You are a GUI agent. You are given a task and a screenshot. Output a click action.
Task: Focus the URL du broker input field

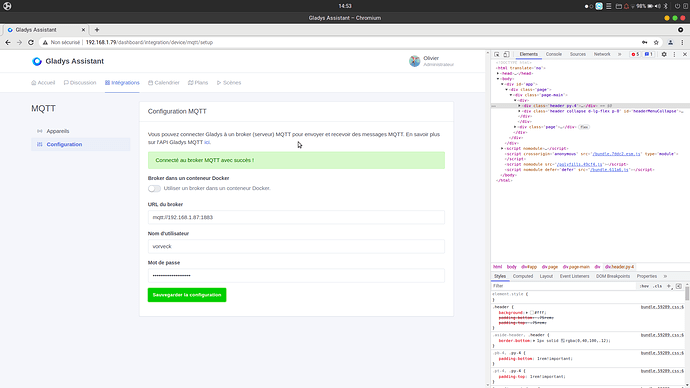pos(296,217)
